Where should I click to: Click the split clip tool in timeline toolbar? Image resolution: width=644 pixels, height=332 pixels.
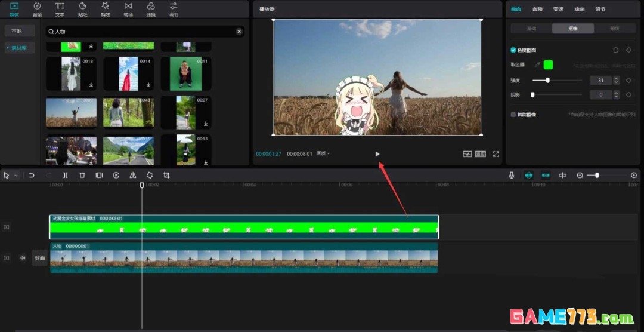pyautogui.click(x=66, y=176)
